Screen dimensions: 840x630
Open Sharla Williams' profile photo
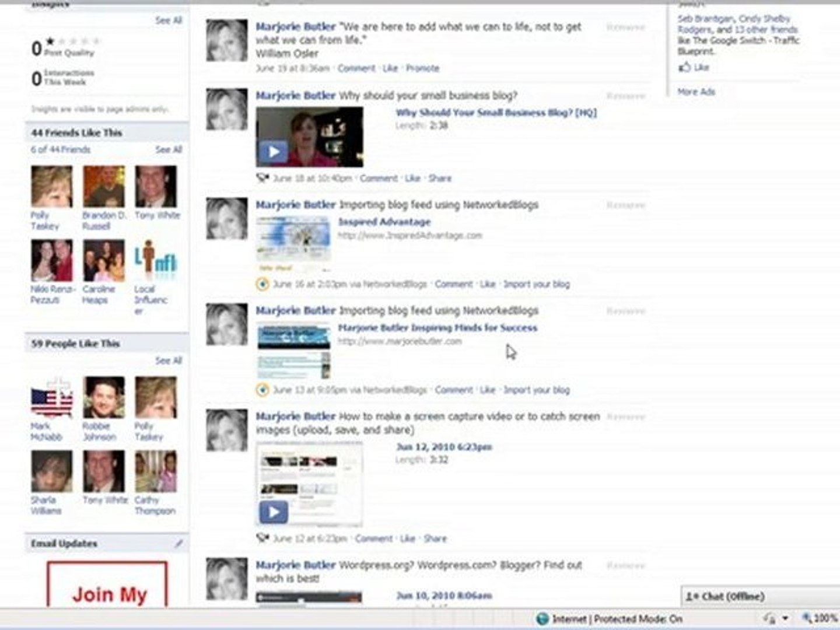[x=52, y=472]
